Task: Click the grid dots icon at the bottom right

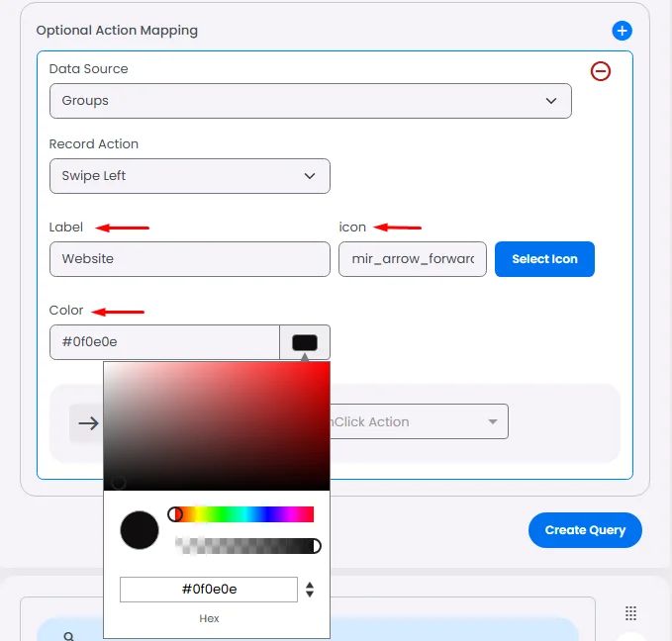Action: (x=630, y=613)
